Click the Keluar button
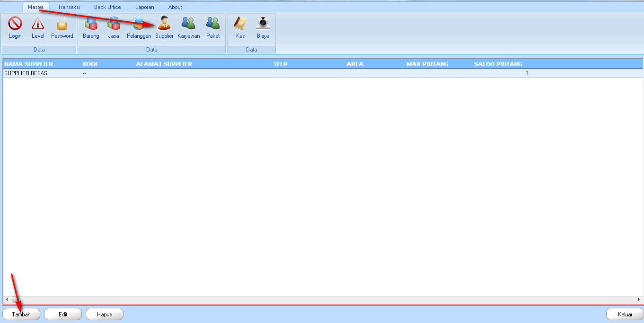 625,314
